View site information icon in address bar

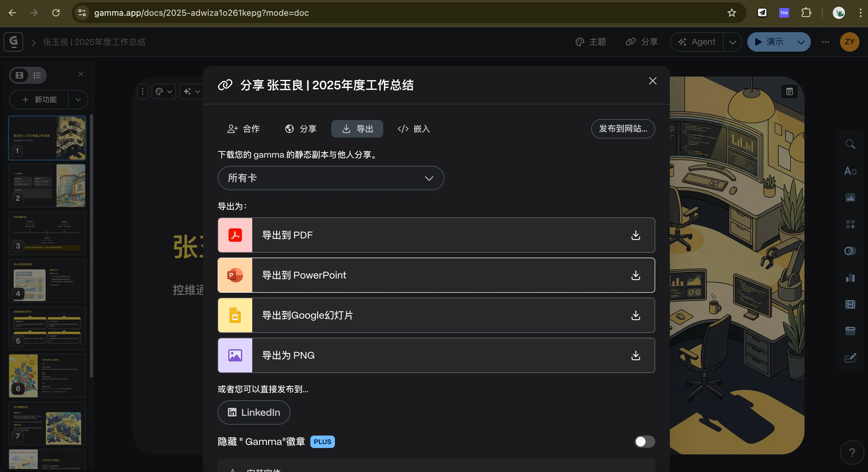(82, 13)
